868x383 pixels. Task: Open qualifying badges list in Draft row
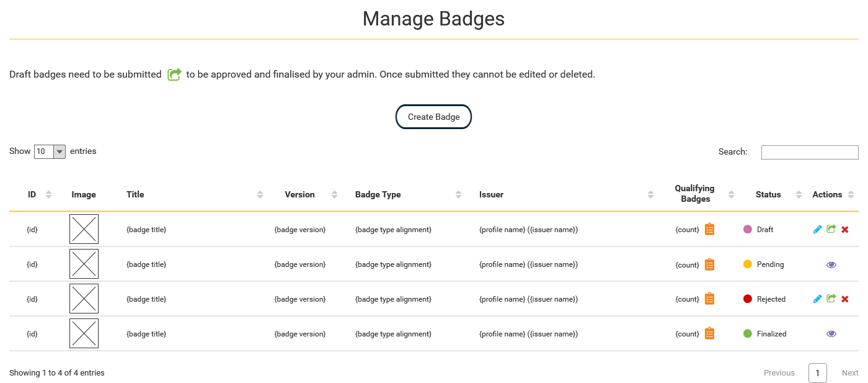[710, 229]
